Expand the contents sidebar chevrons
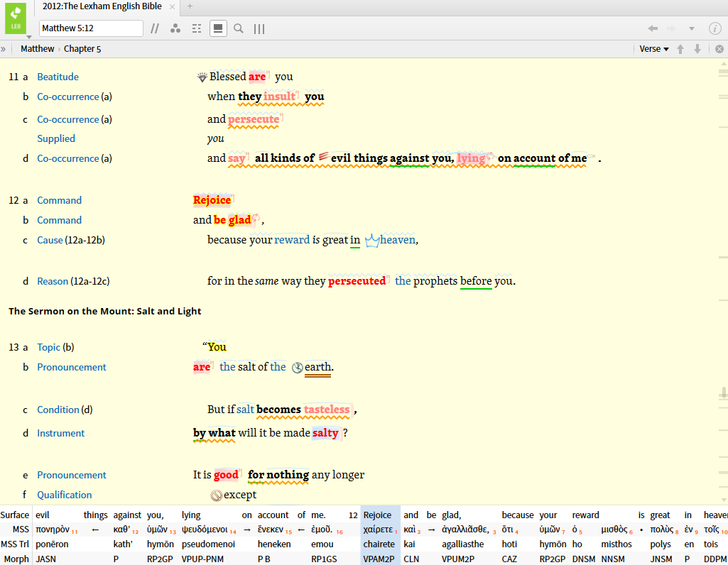The width and height of the screenshot is (728, 565). point(4,49)
